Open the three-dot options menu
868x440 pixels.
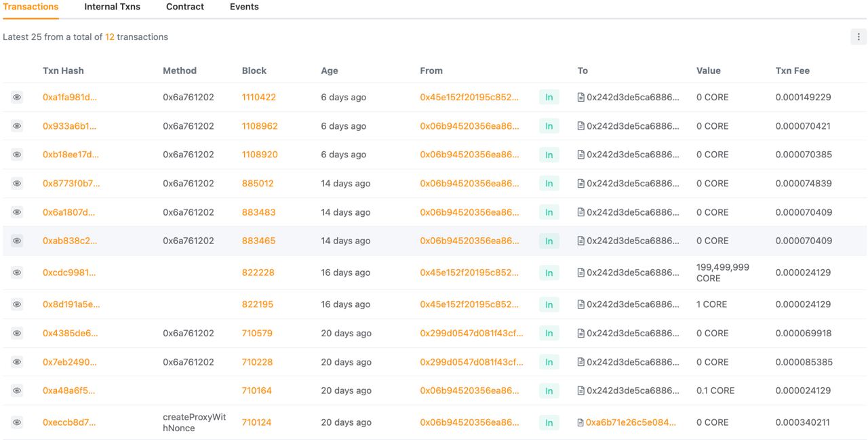859,37
